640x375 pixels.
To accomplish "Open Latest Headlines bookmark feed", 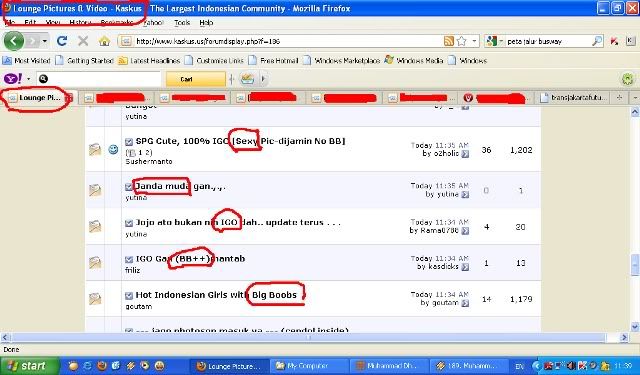I will 149,60.
